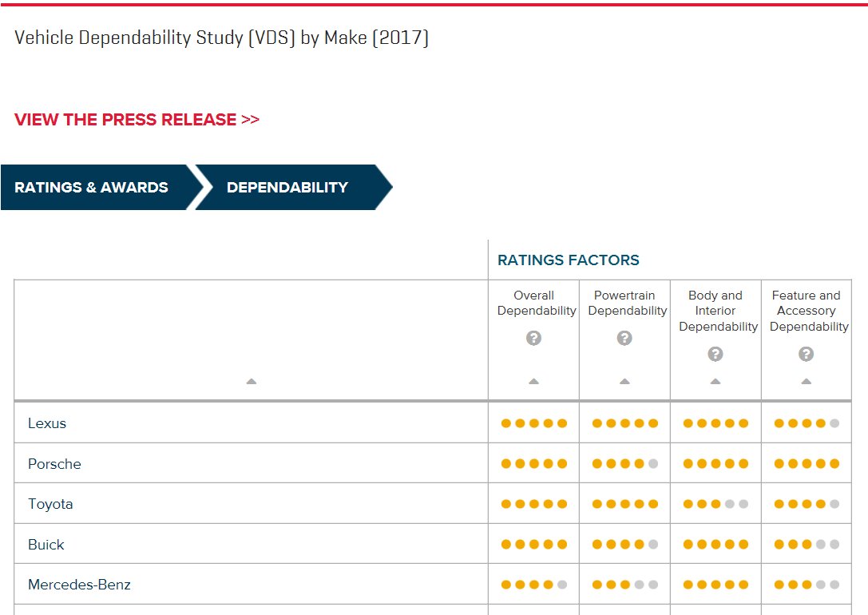Viewport: 868px width, 615px height.
Task: Click Lexus feature and accessory rating dots
Action: (807, 423)
